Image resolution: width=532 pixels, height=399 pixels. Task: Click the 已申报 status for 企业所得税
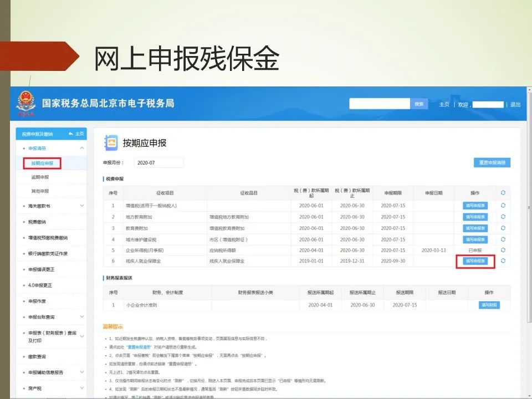pyautogui.click(x=475, y=250)
